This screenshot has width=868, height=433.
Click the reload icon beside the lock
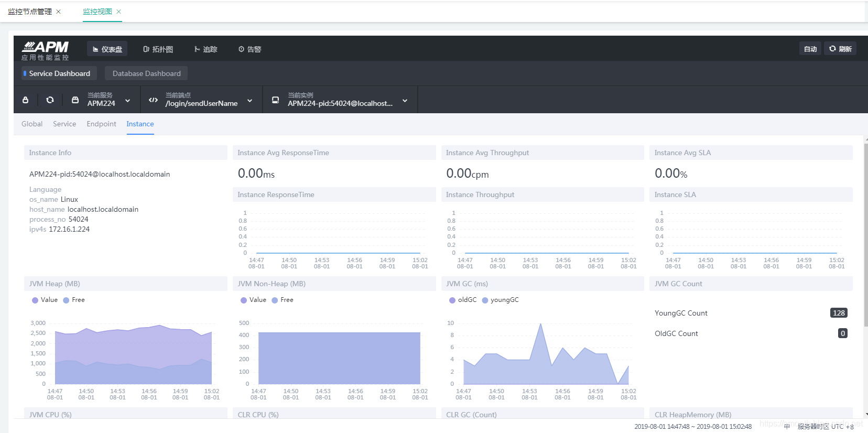pos(50,100)
